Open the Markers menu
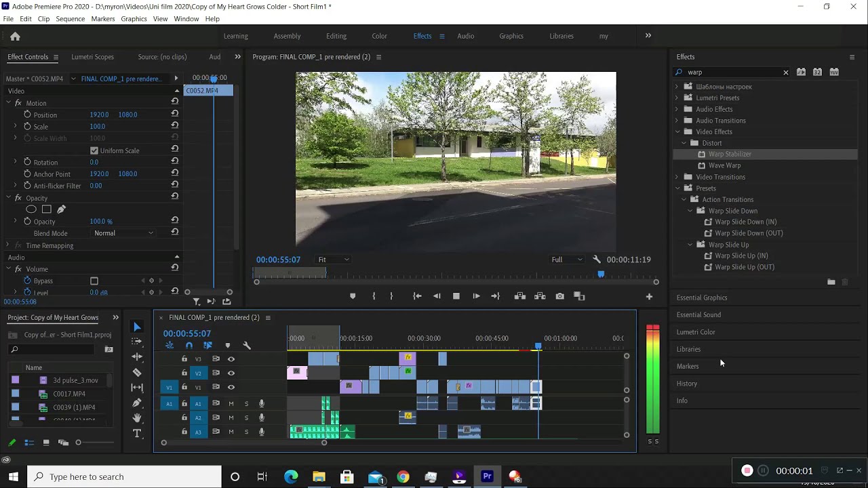The image size is (868, 488). click(103, 19)
